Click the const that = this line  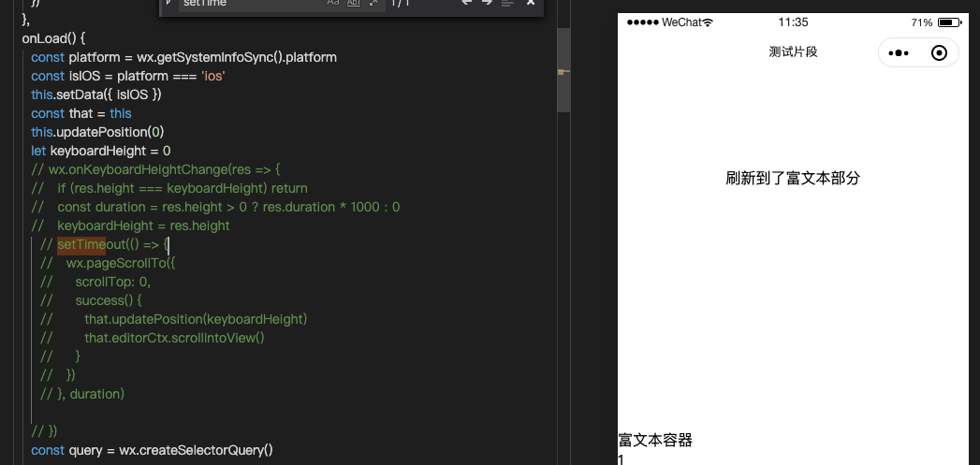click(81, 113)
